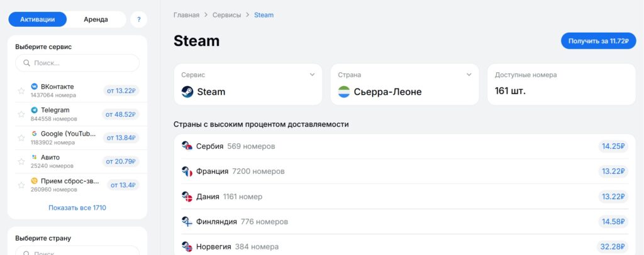Go to Сервисы breadcrumb

pyautogui.click(x=226, y=15)
